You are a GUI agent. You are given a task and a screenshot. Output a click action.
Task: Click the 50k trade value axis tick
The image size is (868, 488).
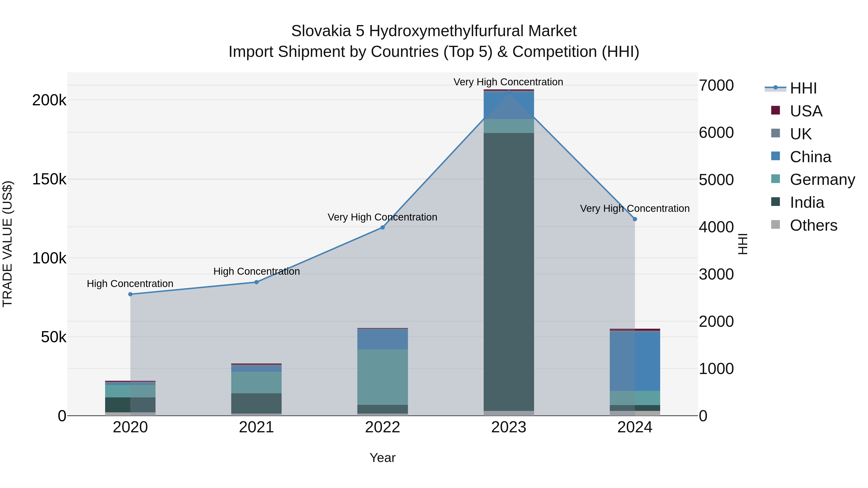click(54, 337)
